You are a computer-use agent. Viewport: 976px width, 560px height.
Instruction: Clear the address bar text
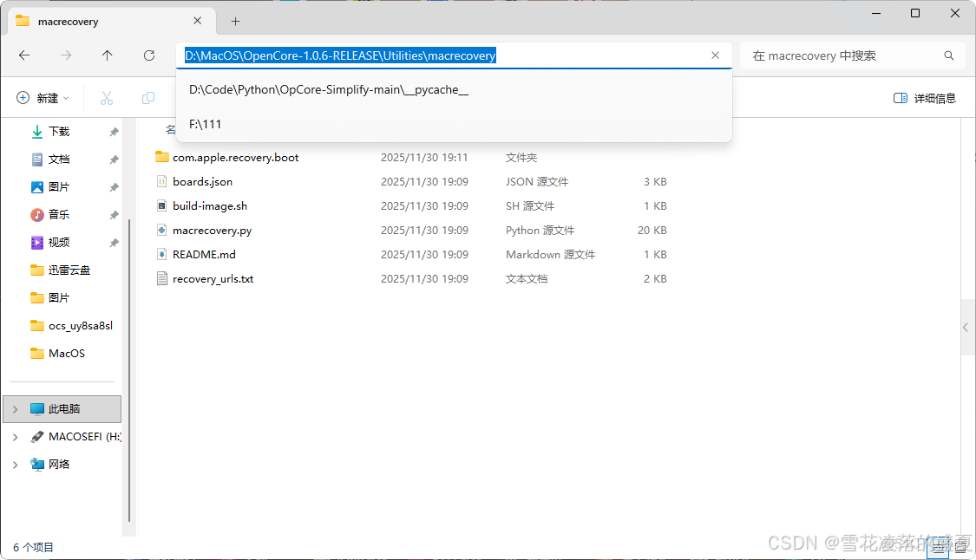click(715, 55)
